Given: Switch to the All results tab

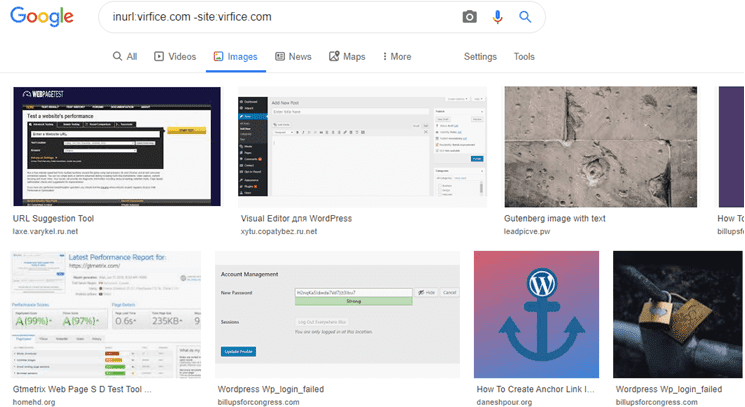Looking at the screenshot, I should coord(125,57).
